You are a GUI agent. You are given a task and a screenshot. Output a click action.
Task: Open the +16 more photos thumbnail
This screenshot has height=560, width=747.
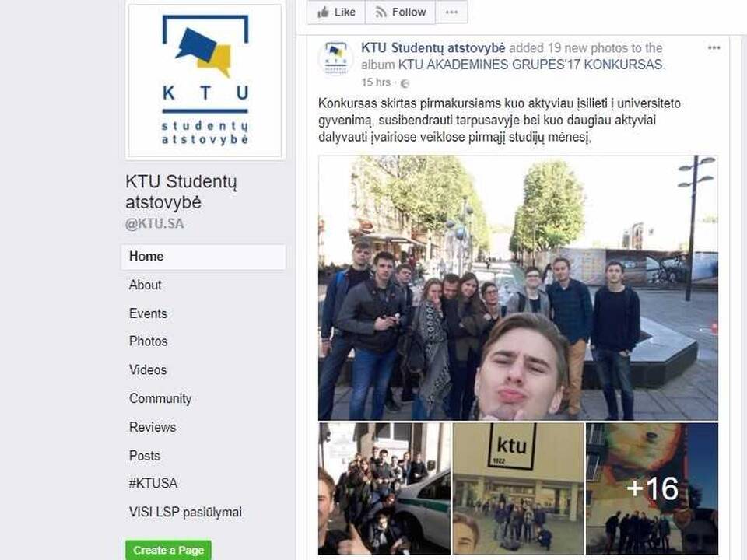(x=652, y=488)
